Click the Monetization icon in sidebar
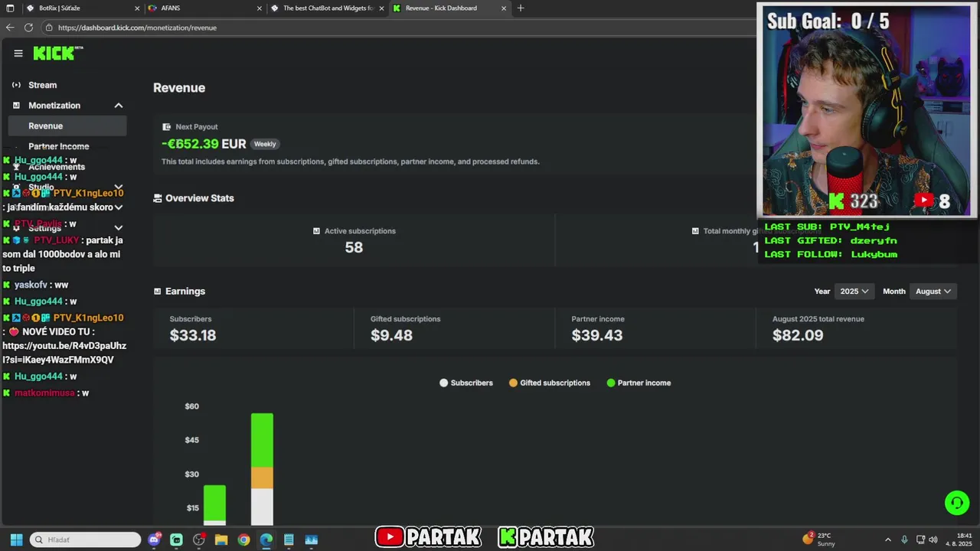 point(16,106)
